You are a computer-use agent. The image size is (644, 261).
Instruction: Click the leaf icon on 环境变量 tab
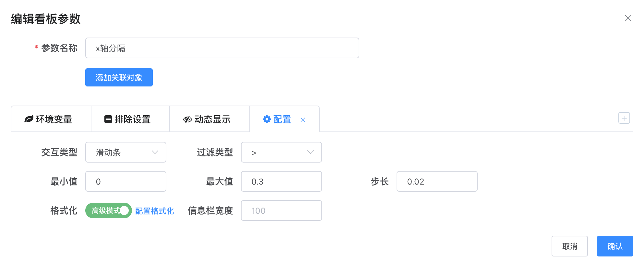[x=29, y=119]
